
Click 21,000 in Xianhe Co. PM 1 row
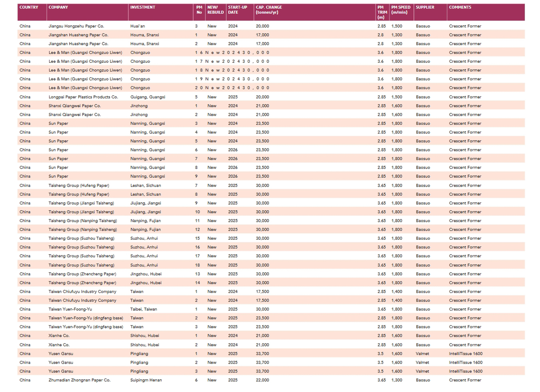tap(262, 336)
